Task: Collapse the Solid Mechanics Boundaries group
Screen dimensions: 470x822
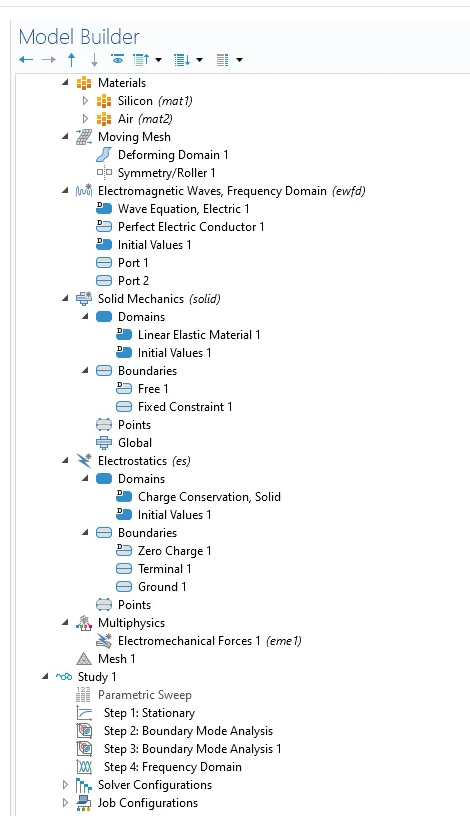Action: (85, 371)
